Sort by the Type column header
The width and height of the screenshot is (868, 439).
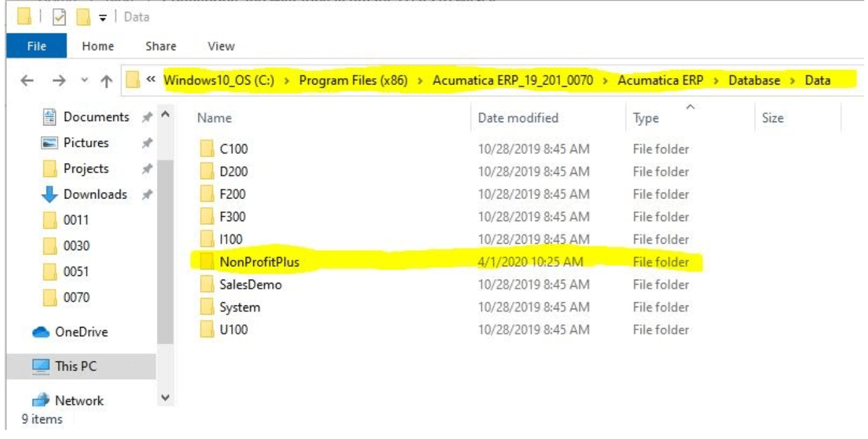click(x=646, y=118)
